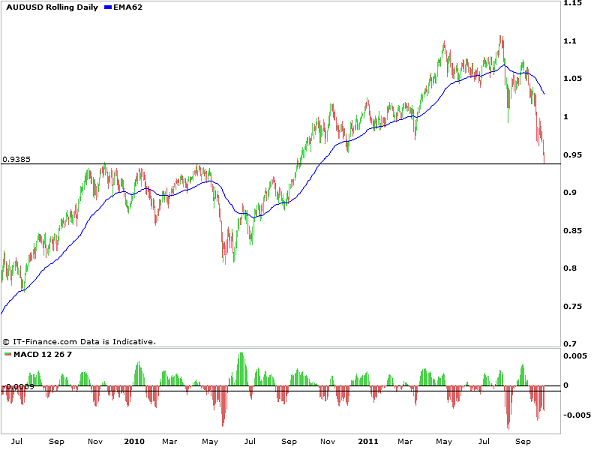The image size is (600, 450).
Task: Click the -0.005 MACD axis label
Action: 577,415
